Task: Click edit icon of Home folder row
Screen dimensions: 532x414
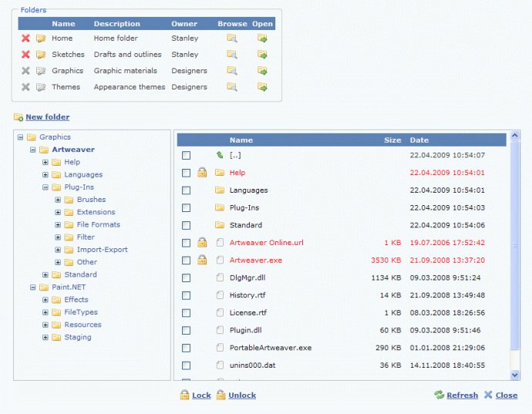Action: point(41,38)
